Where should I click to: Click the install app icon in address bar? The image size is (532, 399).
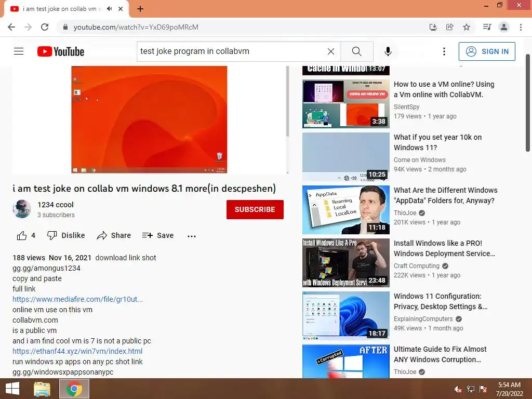click(433, 27)
